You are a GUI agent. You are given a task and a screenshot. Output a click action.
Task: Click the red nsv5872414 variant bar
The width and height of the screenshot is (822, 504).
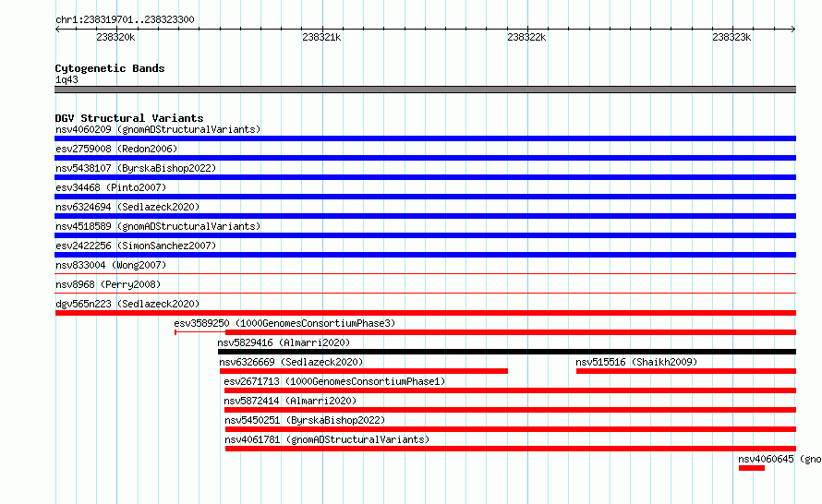click(510, 410)
